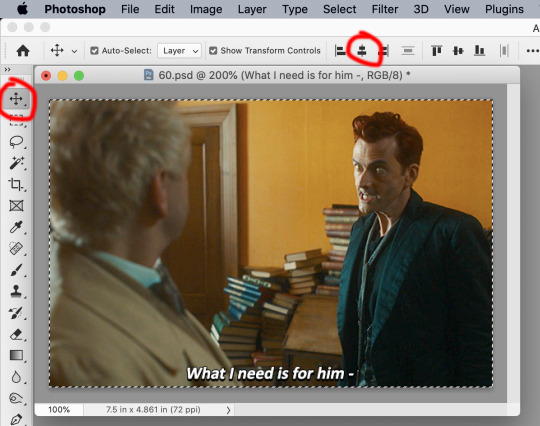The image size is (540, 426).
Task: Select the Dodge tool
Action: (16, 398)
